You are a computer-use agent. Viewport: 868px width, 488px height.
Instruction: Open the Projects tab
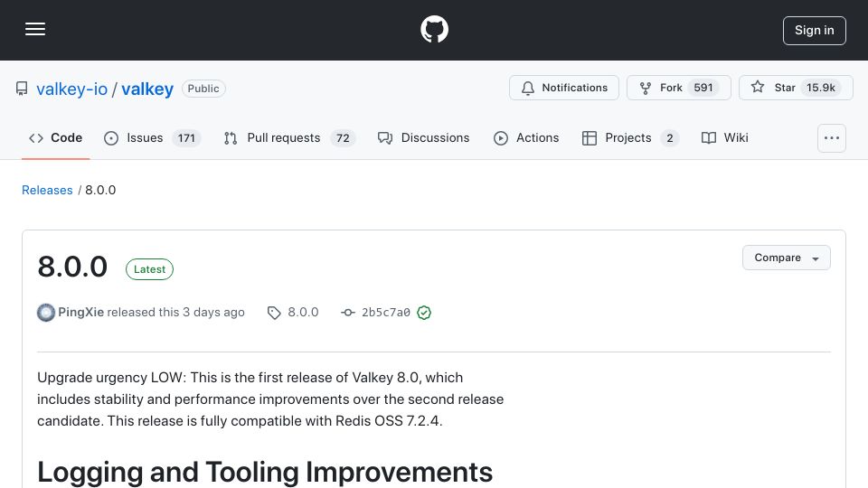click(630, 137)
